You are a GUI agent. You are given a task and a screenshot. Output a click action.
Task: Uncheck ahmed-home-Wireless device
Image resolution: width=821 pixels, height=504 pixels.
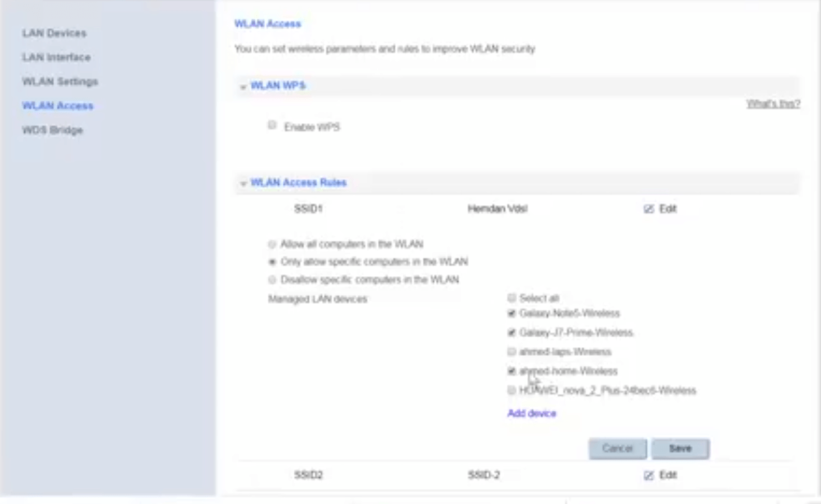(x=512, y=371)
